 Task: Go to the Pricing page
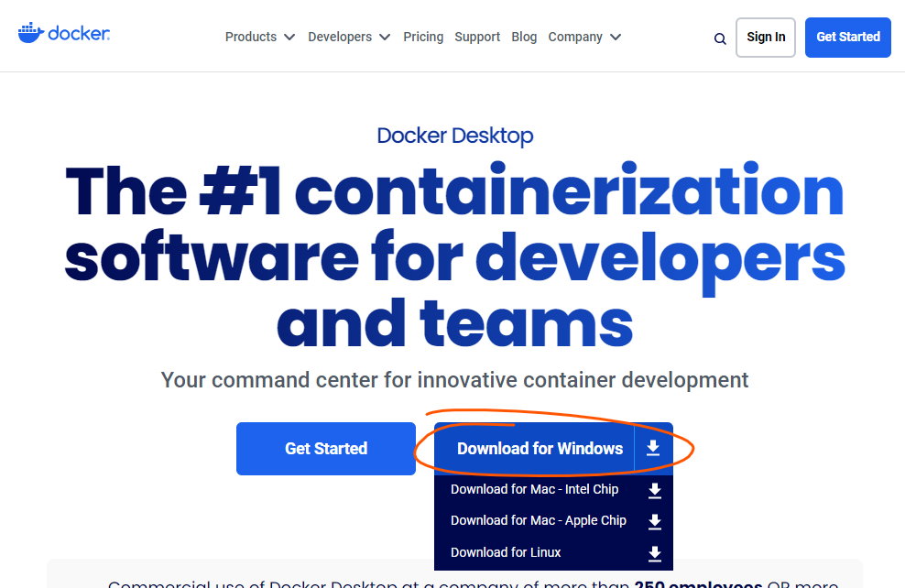click(423, 37)
